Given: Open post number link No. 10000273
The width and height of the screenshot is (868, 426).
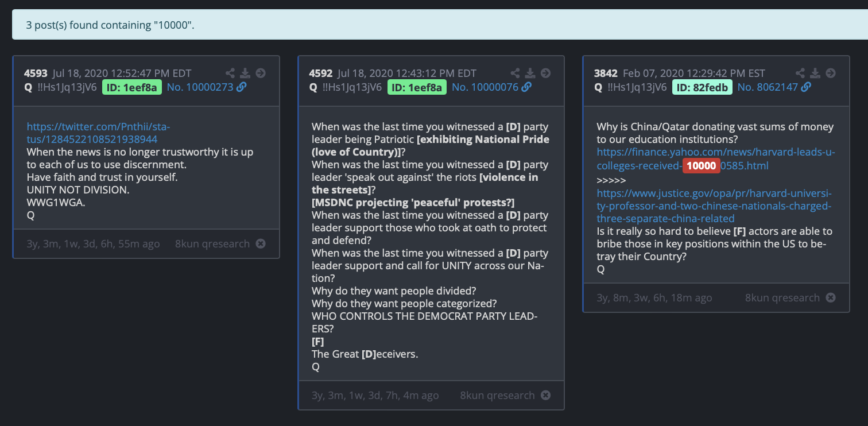Looking at the screenshot, I should pyautogui.click(x=200, y=87).
